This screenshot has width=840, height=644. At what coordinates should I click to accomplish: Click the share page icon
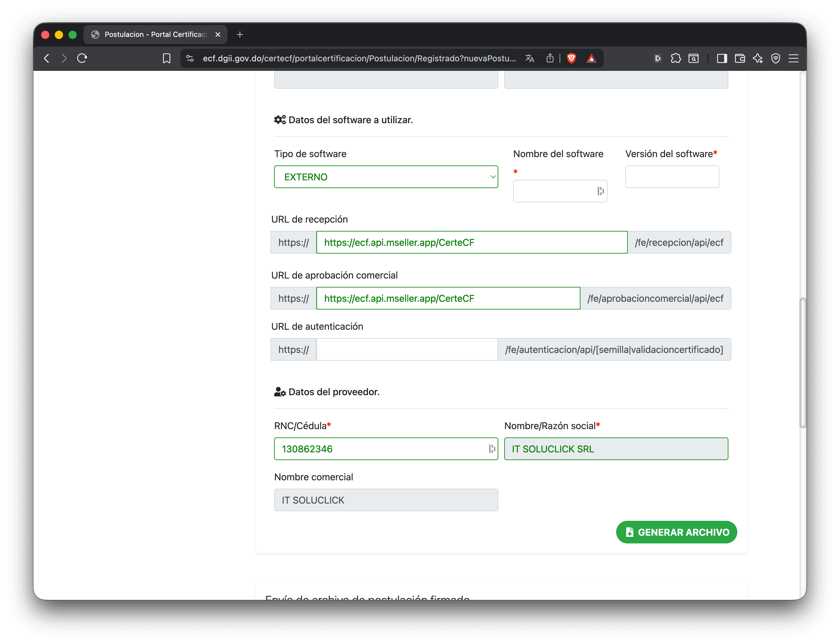(550, 58)
